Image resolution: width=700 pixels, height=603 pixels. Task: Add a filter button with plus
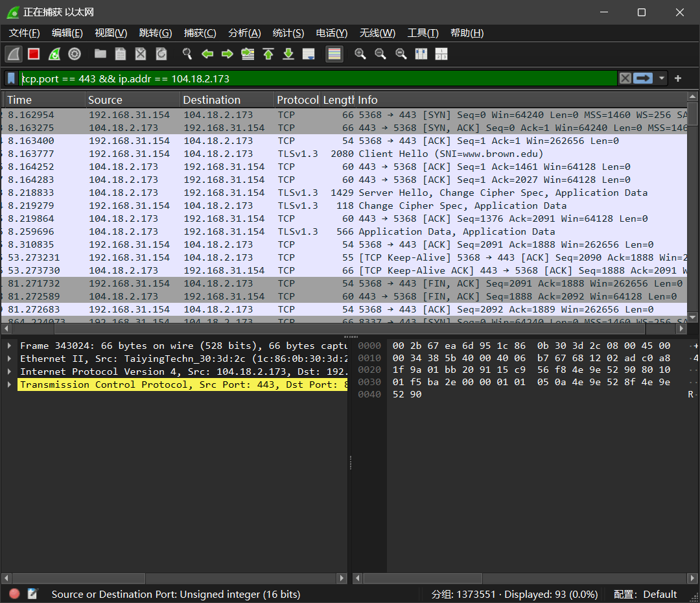tap(678, 78)
